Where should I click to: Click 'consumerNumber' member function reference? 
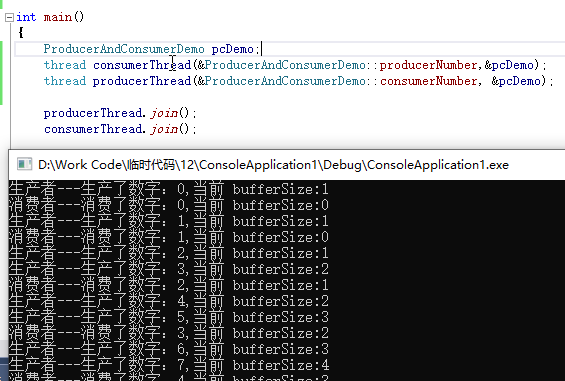point(429,81)
